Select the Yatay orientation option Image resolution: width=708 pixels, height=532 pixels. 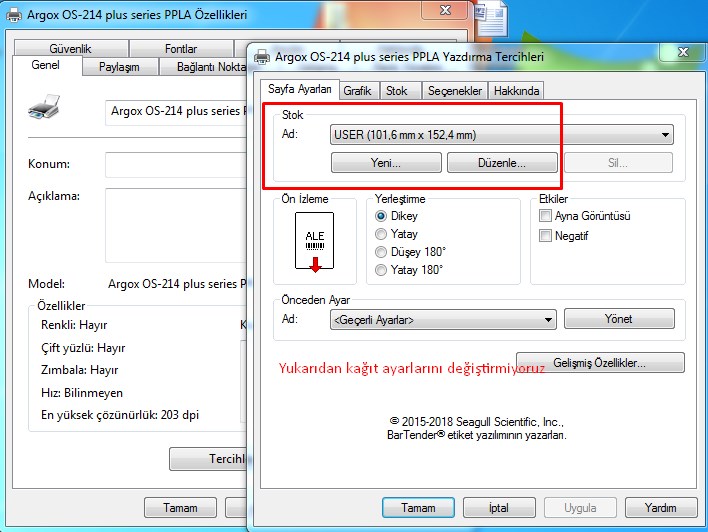pos(381,234)
